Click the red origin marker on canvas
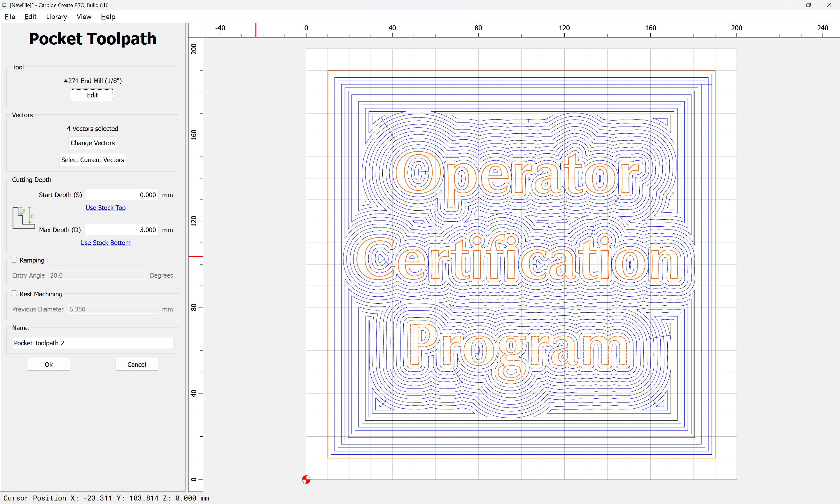The width and height of the screenshot is (840, 504). tap(306, 480)
